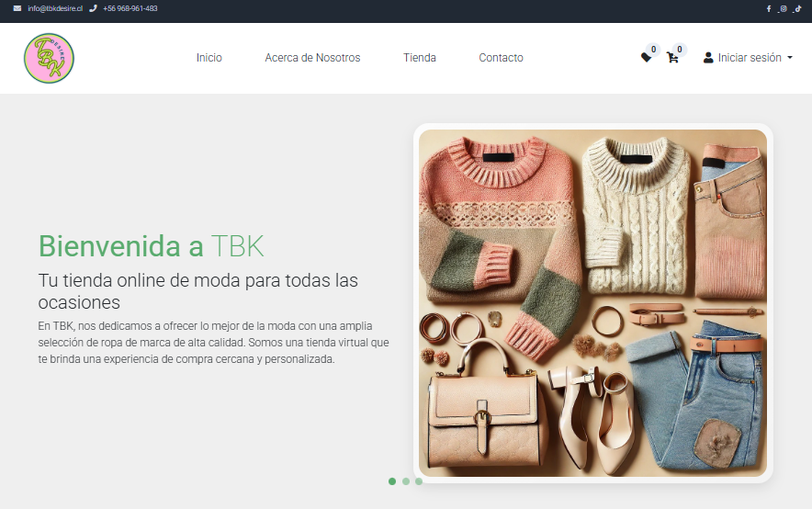Screen dimensions: 812x509
Task: Expand the Iniciar sesión dropdown arrow
Action: tap(790, 58)
